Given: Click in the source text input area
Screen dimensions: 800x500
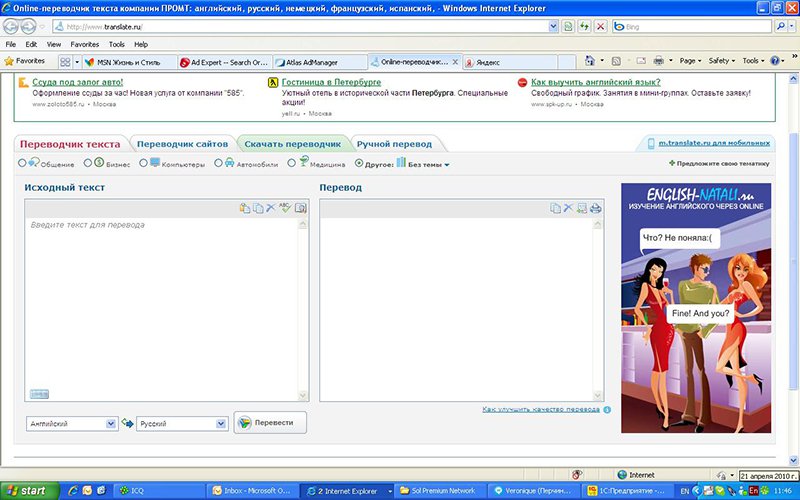Looking at the screenshot, I should 161,309.
